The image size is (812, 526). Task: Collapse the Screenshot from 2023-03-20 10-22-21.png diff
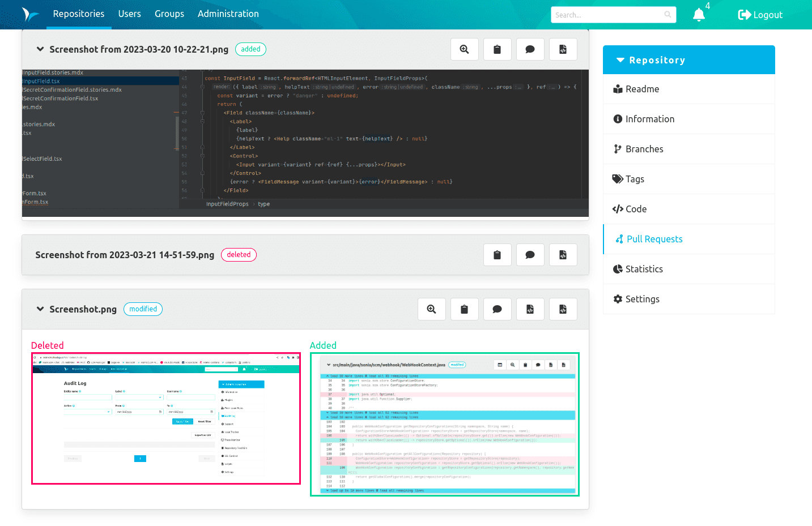(40, 49)
